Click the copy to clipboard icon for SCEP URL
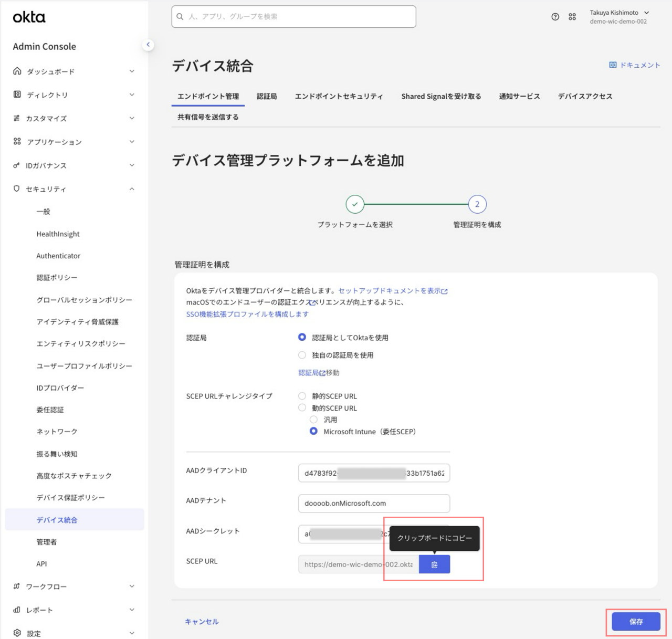The image size is (672, 639). tap(434, 564)
